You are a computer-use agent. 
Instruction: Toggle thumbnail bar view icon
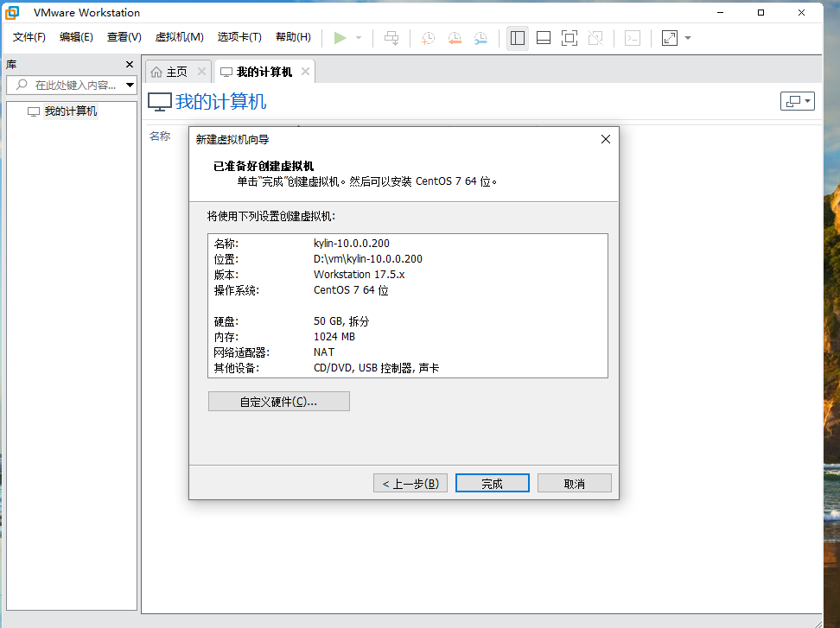pos(544,38)
